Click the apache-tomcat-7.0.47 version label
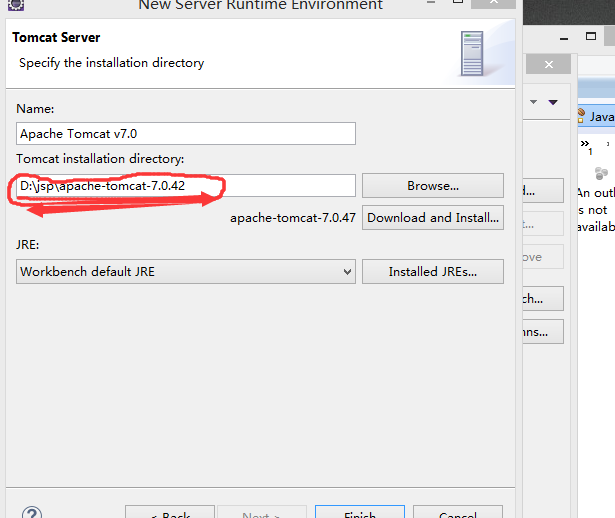The height and width of the screenshot is (518, 615). pos(293,218)
